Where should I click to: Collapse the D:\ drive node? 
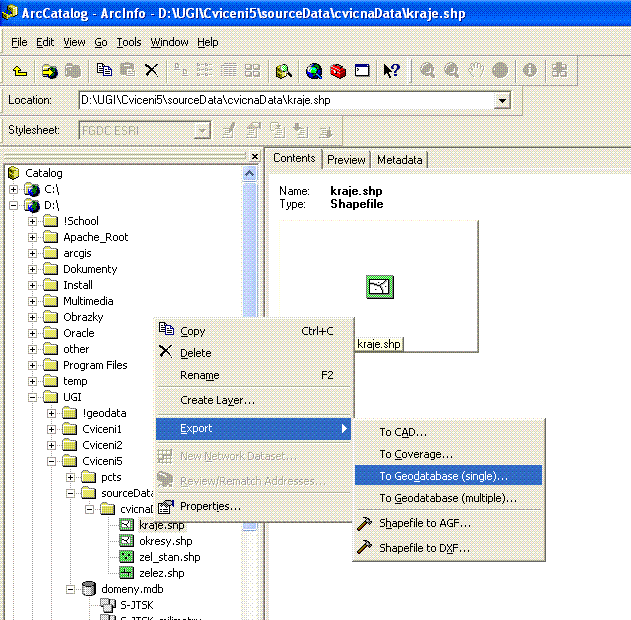tap(13, 205)
